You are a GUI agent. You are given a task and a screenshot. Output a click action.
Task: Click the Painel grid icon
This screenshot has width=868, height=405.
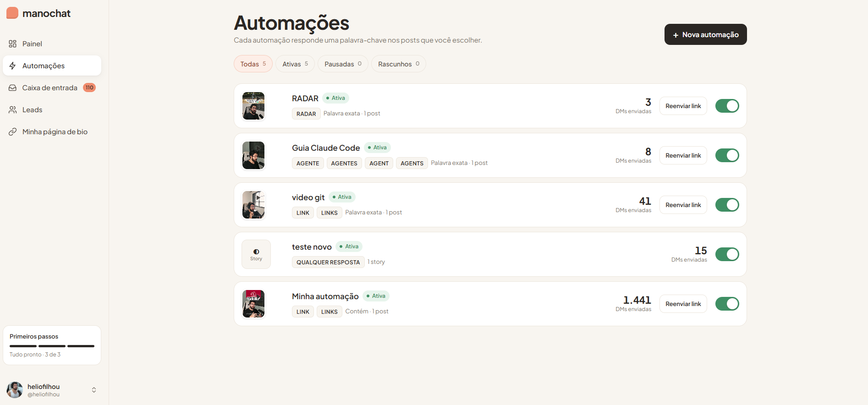[13, 44]
